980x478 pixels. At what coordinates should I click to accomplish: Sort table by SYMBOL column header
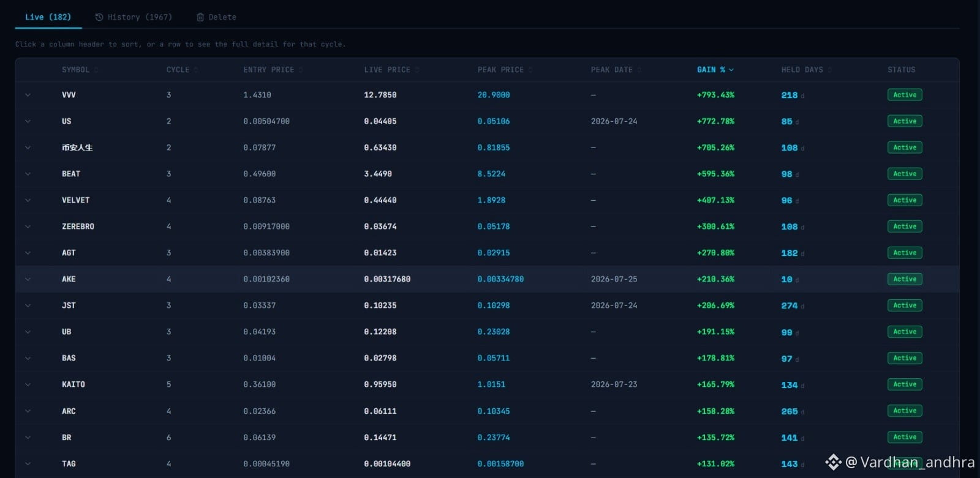click(x=80, y=70)
